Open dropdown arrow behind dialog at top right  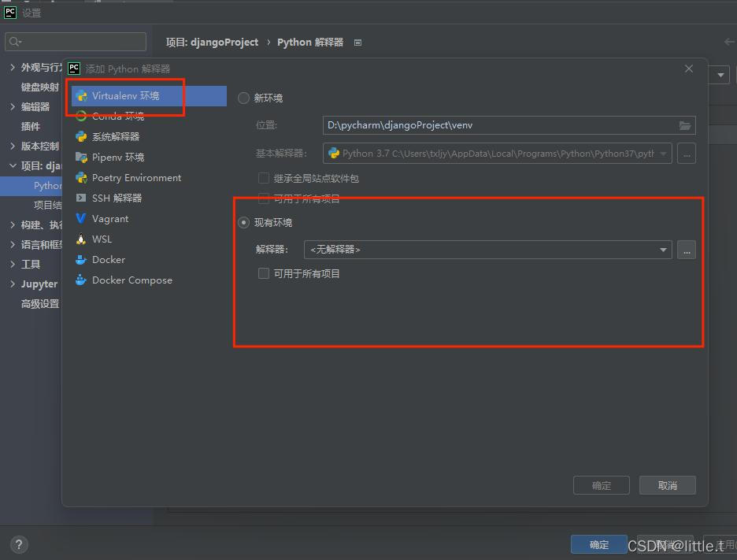tap(720, 76)
